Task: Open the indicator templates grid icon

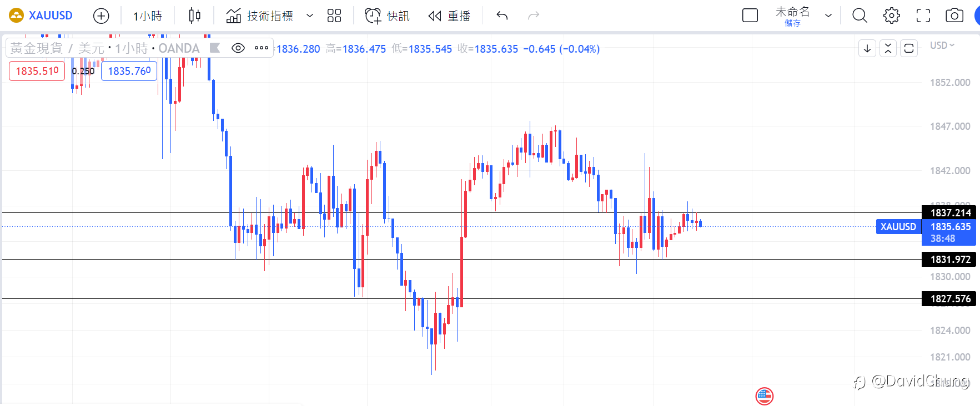Action: coord(334,16)
